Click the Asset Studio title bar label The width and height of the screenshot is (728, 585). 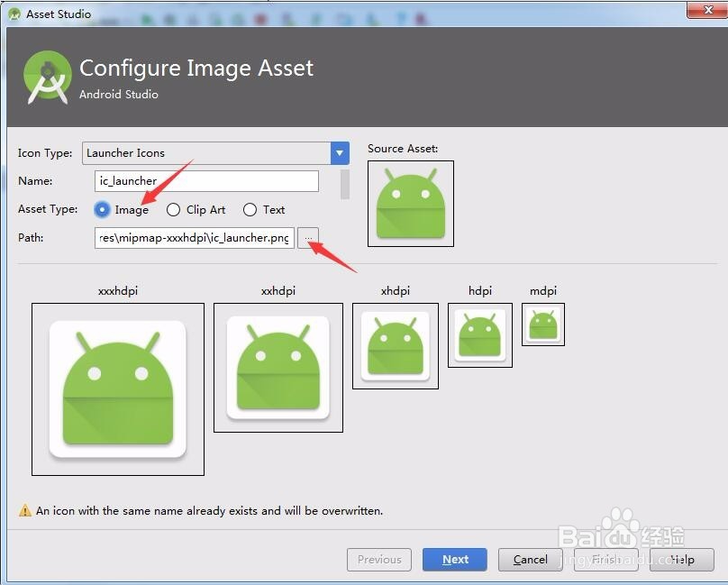[x=59, y=14]
